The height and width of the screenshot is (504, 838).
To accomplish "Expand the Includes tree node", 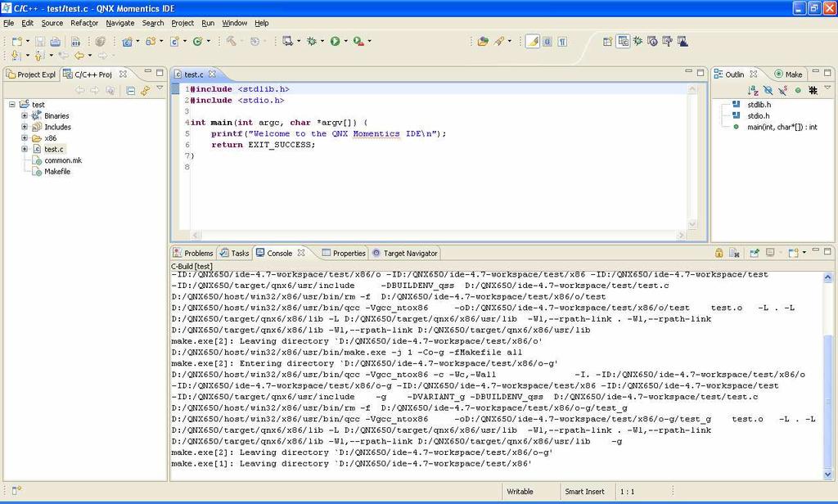I will pyautogui.click(x=24, y=127).
